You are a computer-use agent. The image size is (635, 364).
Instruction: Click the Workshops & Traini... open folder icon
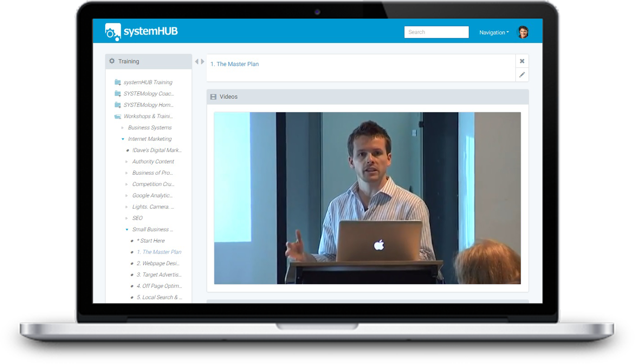tap(117, 116)
